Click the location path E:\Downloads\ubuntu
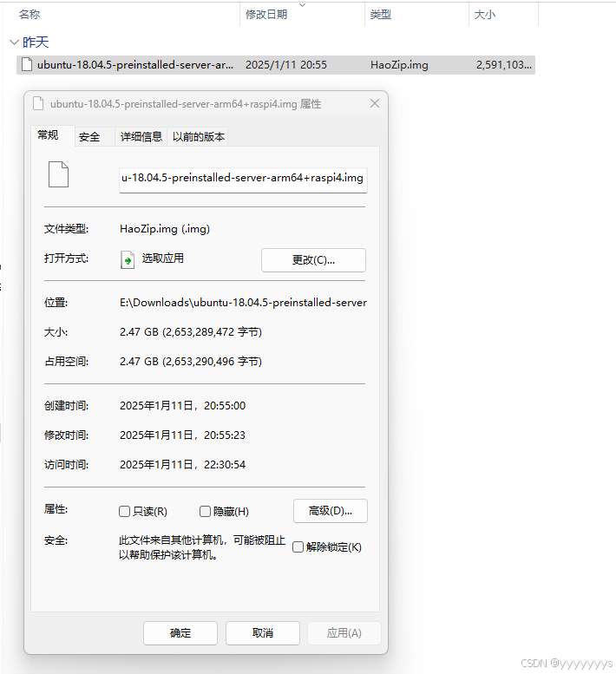The image size is (616, 674). [x=243, y=303]
